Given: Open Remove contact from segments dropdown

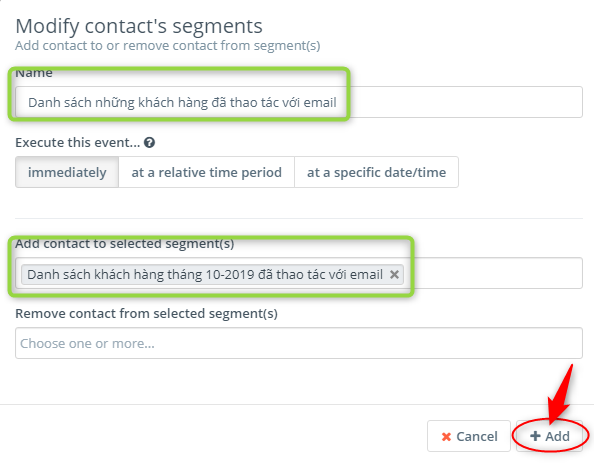Looking at the screenshot, I should click(x=299, y=343).
